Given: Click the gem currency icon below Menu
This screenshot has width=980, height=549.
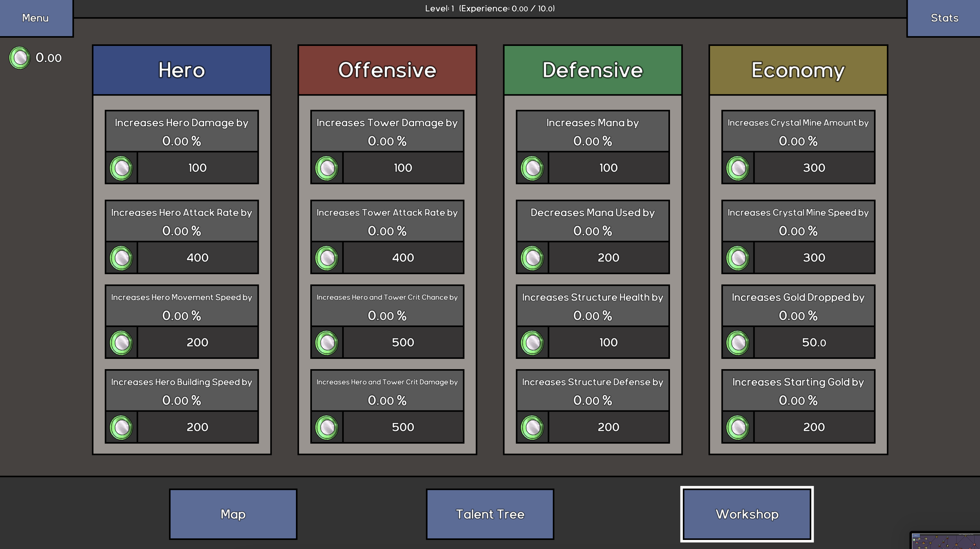Looking at the screenshot, I should click(x=20, y=58).
